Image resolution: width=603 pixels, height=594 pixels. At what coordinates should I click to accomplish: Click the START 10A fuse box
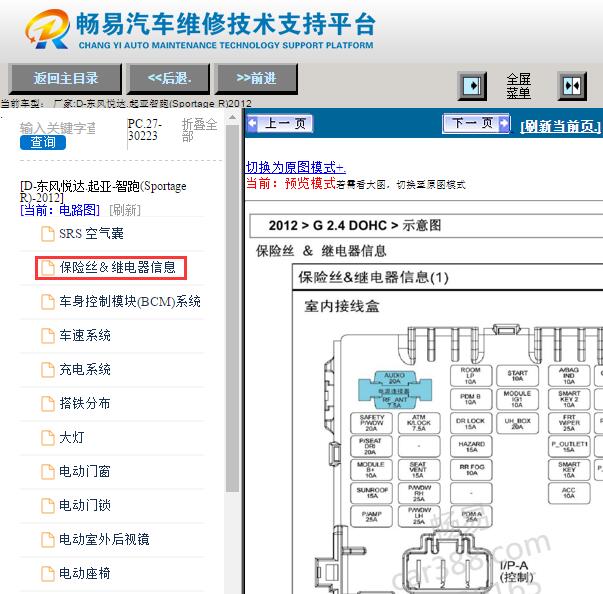[517, 376]
